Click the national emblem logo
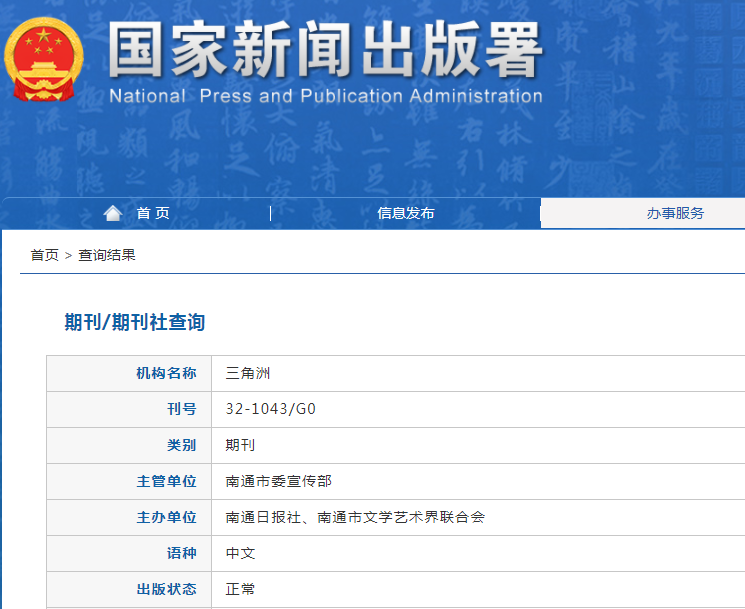The height and width of the screenshot is (609, 745). (45, 60)
